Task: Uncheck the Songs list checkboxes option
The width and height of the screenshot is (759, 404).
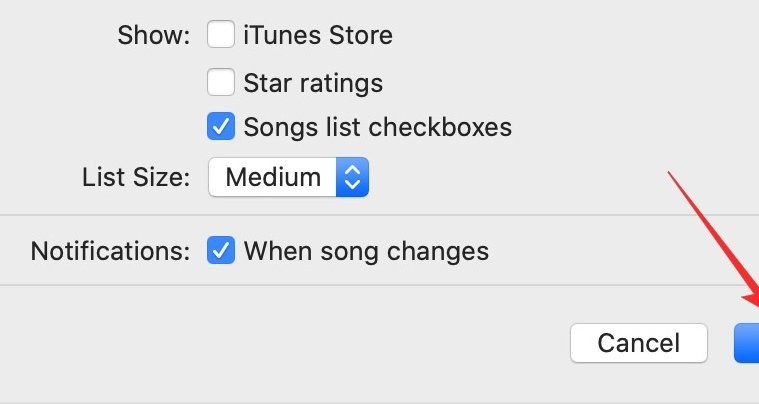Action: coord(220,128)
